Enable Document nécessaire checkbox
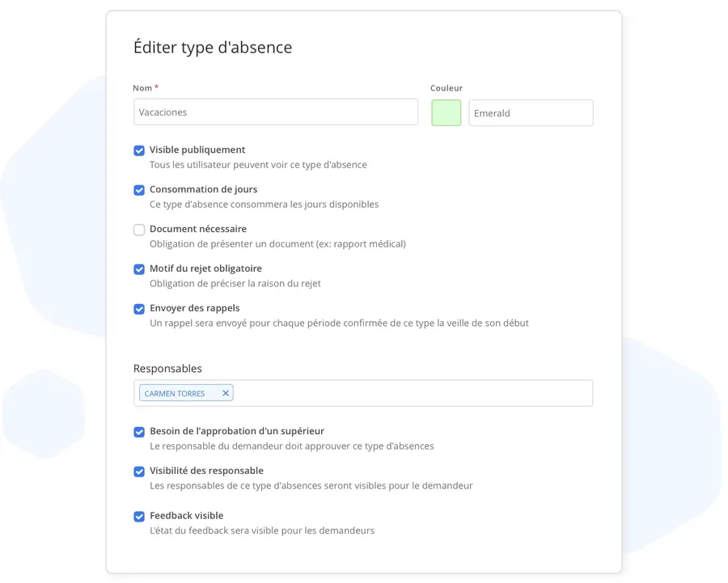This screenshot has width=728, height=583. click(x=139, y=230)
